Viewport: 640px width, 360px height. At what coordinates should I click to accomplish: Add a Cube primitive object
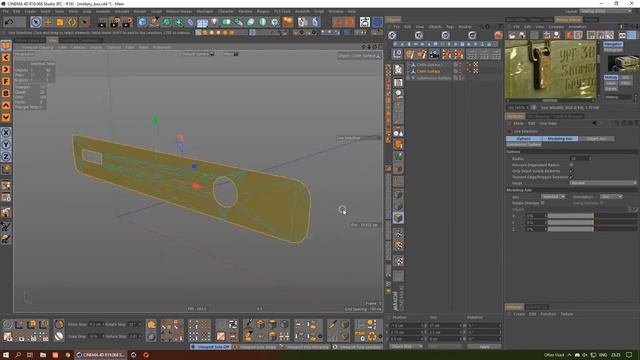coord(142,22)
